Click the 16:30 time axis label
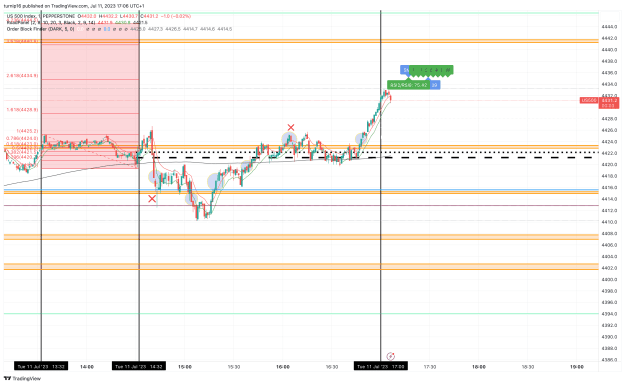The height and width of the screenshot is (385, 625). (x=332, y=367)
